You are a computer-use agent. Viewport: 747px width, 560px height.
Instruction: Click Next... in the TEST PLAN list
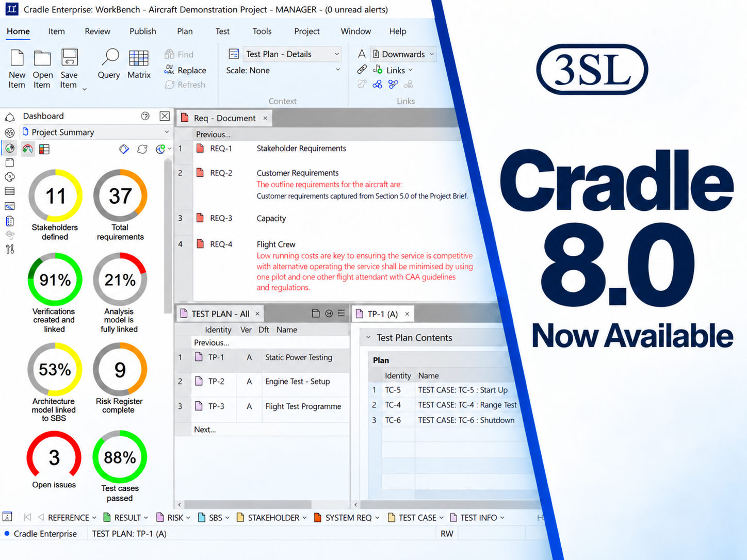pyautogui.click(x=205, y=430)
